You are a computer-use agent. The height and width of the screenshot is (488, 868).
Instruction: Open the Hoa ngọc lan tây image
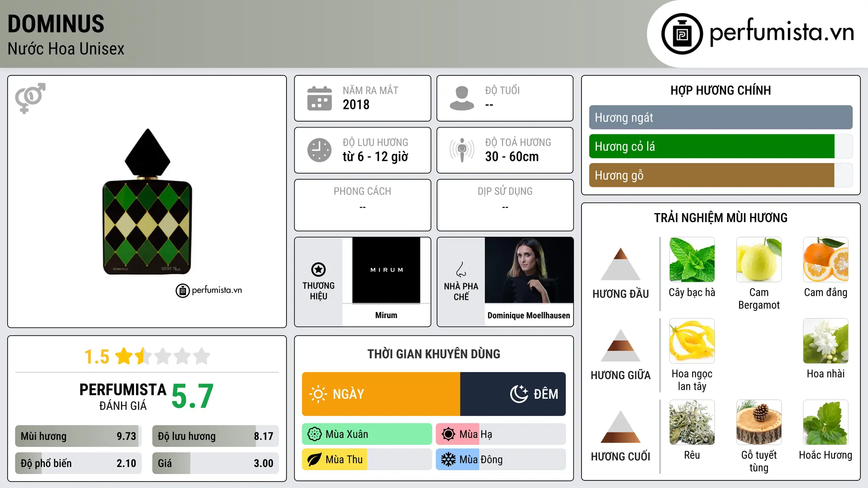point(692,341)
